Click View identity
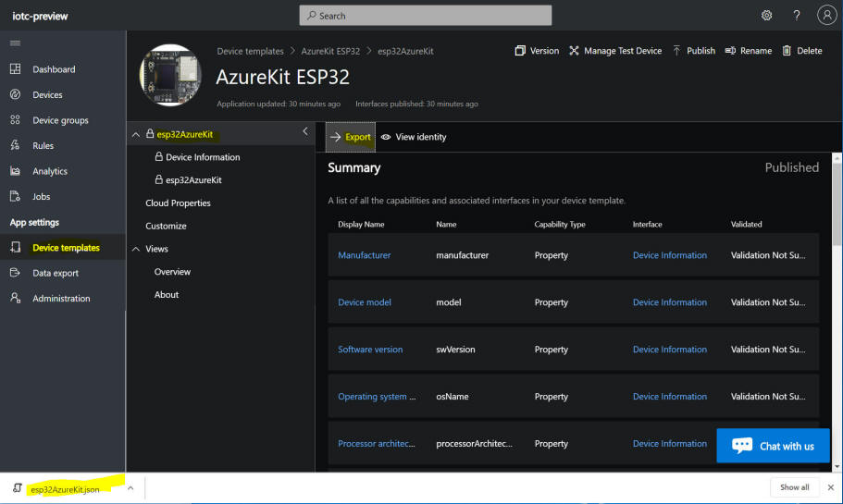 point(414,137)
